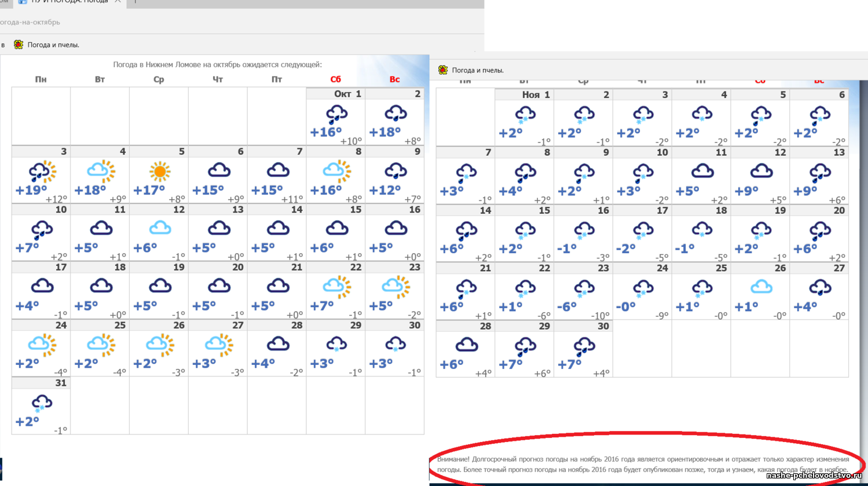Click the November 23 snow cloud icon
The width and height of the screenshot is (868, 486).
(585, 288)
